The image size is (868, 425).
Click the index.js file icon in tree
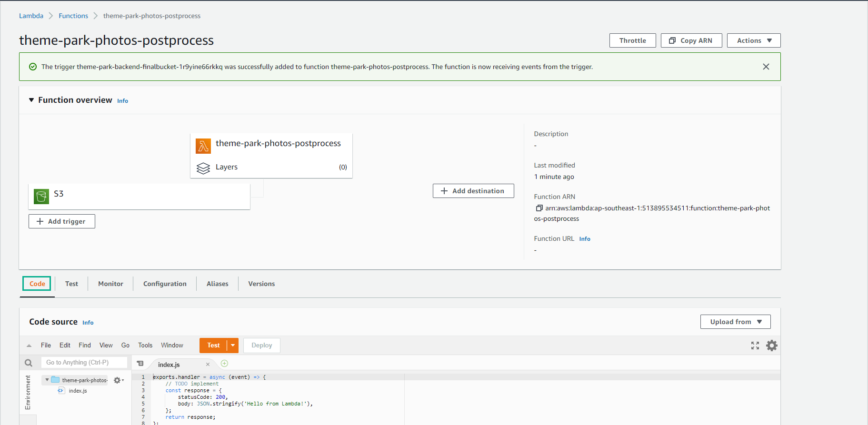(x=61, y=391)
